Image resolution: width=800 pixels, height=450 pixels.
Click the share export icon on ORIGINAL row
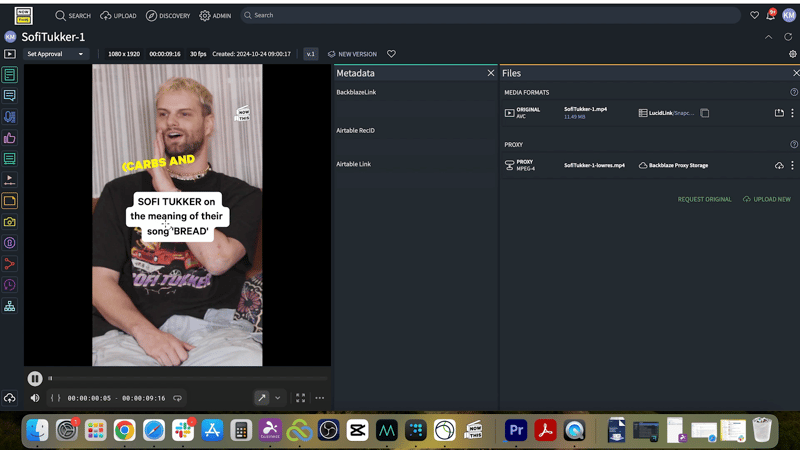coord(779,113)
